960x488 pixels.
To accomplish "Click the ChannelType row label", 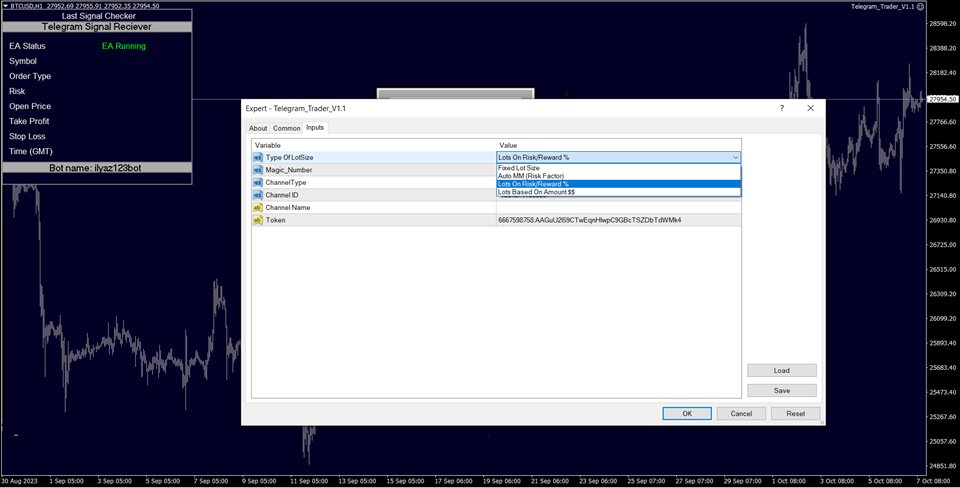I will [x=285, y=182].
